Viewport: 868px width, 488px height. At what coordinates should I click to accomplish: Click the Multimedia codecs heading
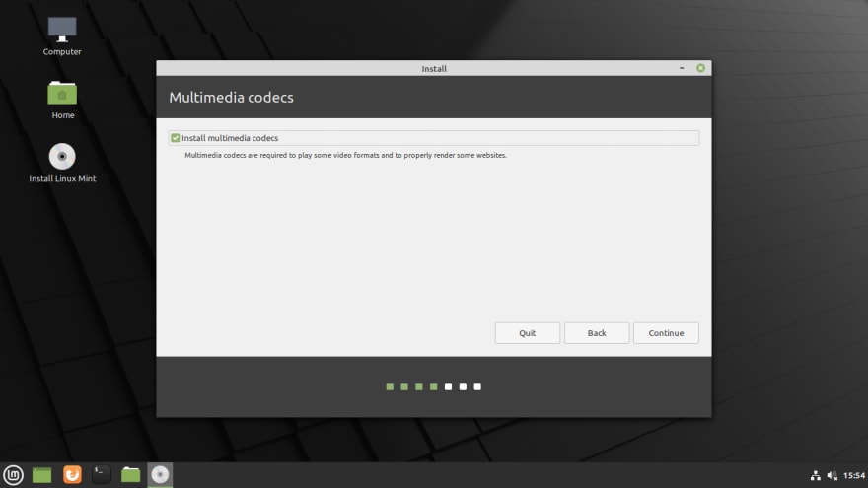coord(232,98)
